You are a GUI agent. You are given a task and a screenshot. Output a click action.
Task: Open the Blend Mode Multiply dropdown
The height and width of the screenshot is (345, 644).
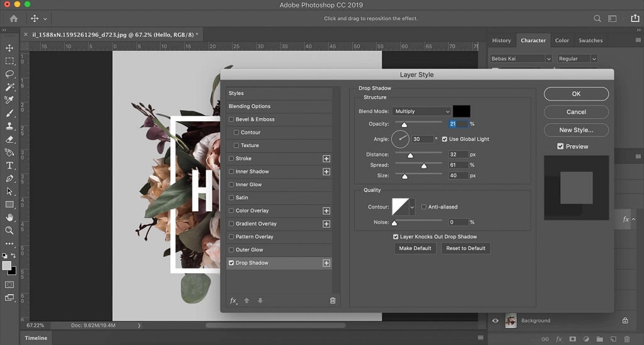tap(421, 111)
